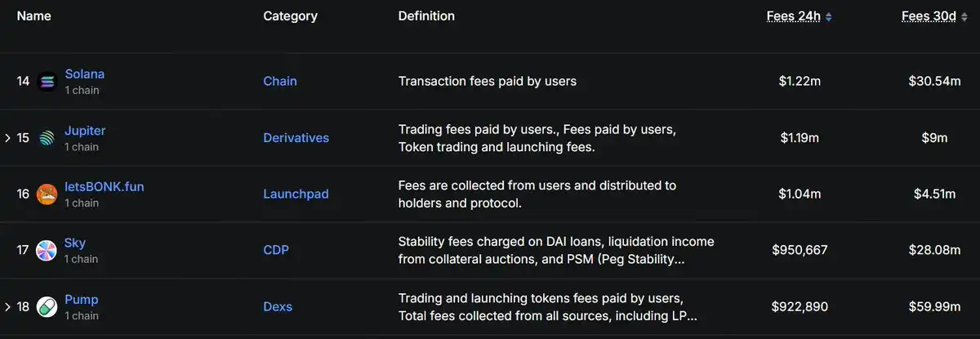Click the Jupiter logo icon
This screenshot has height=339, width=980.
coord(47,138)
